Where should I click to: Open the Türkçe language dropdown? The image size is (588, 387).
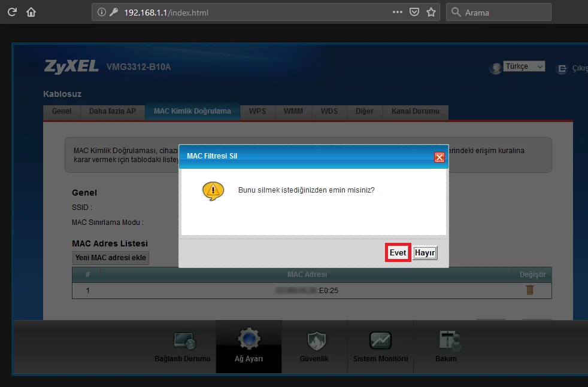point(524,66)
